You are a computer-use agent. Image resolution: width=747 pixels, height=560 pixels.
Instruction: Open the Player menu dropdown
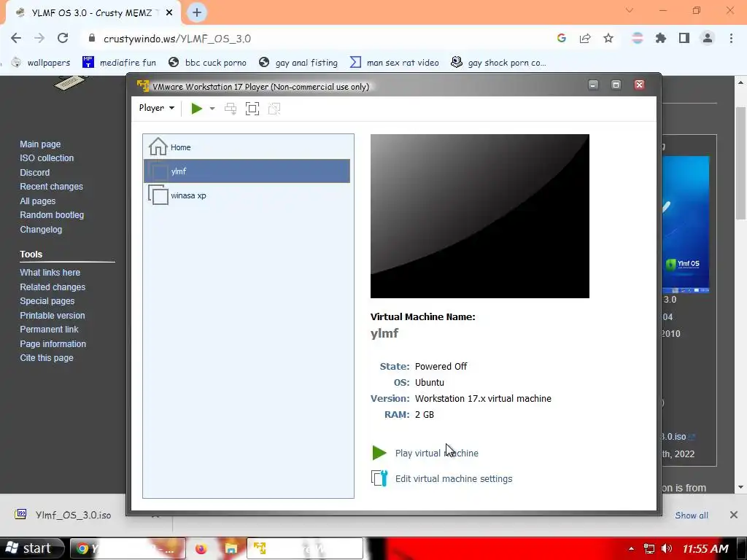pyautogui.click(x=157, y=108)
